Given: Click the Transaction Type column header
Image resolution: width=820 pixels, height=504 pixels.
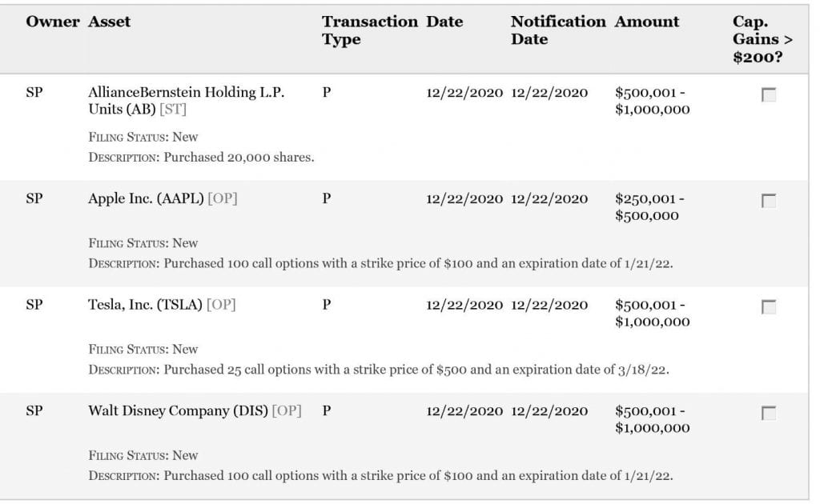Looking at the screenshot, I should point(369,30).
